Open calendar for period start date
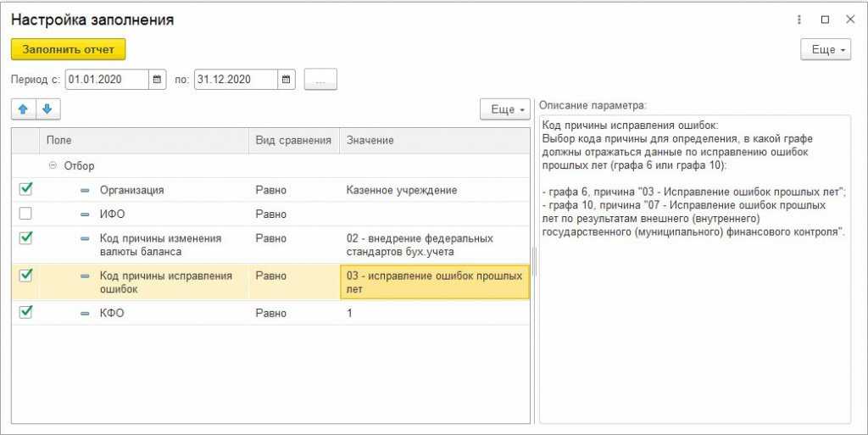This screenshot has width=868, height=435. [x=157, y=79]
